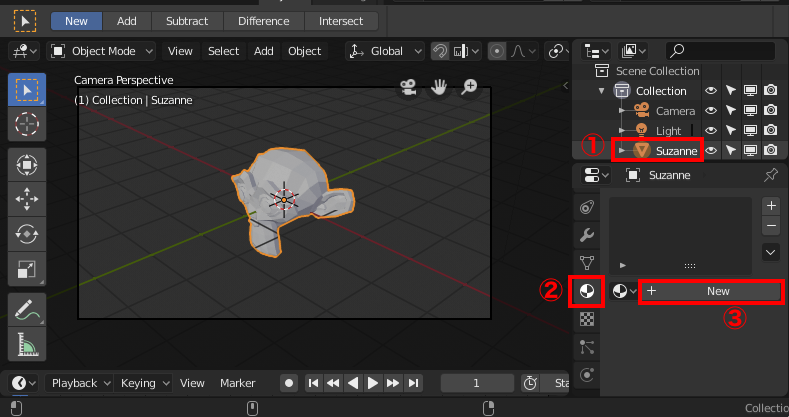Expand the Suzanne tree arrow
789x417 pixels.
pyautogui.click(x=622, y=150)
